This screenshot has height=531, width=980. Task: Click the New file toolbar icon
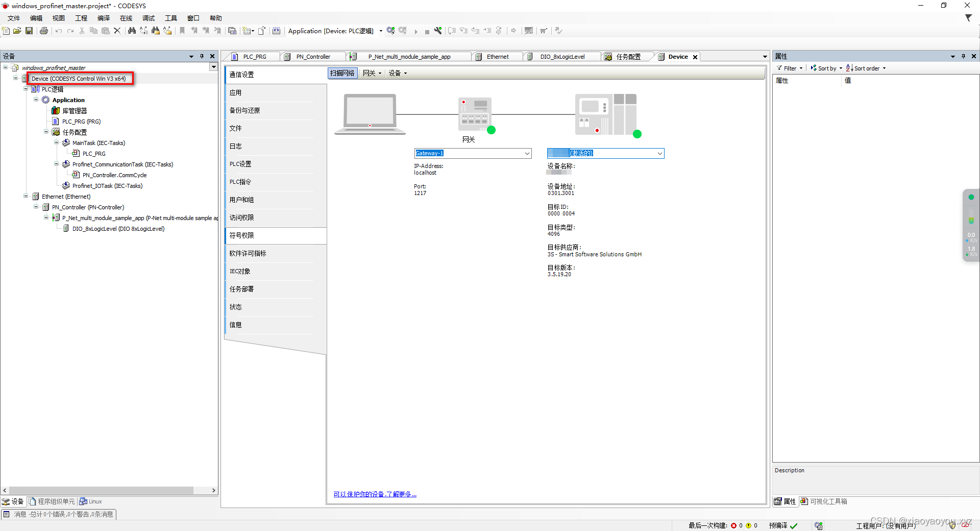click(6, 31)
